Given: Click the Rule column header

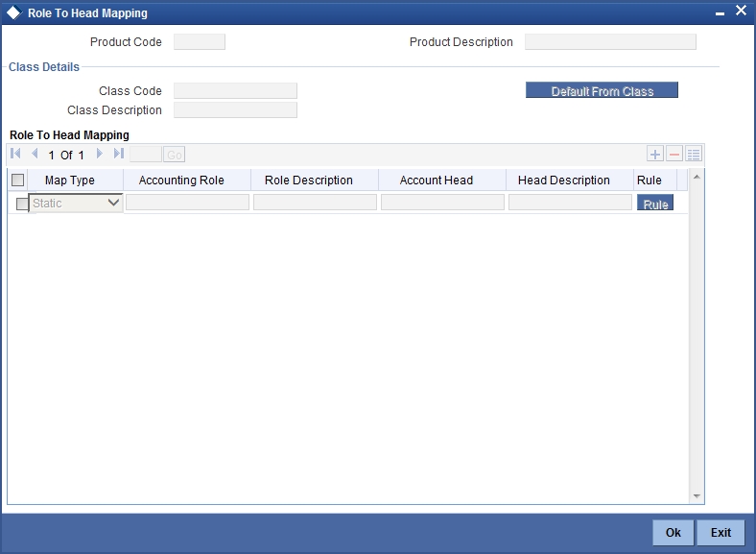Looking at the screenshot, I should tap(655, 180).
